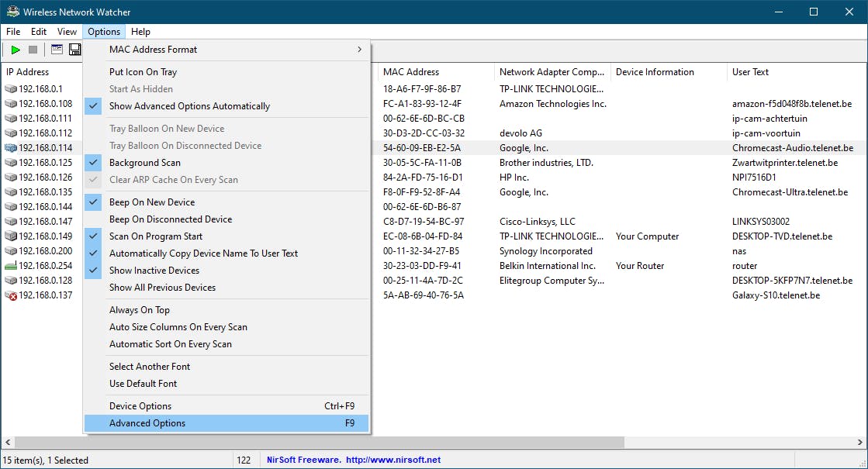
Task: Click the Brother industries, LTD. cell
Action: click(546, 163)
